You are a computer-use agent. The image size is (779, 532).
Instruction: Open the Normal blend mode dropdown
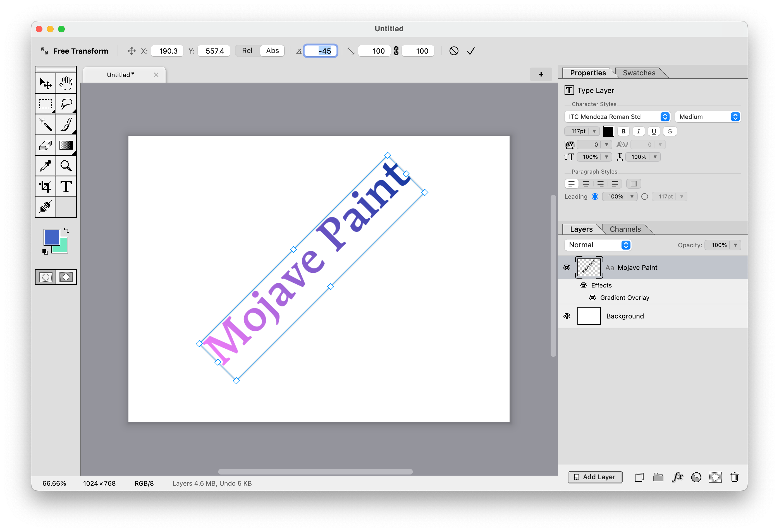tap(598, 245)
